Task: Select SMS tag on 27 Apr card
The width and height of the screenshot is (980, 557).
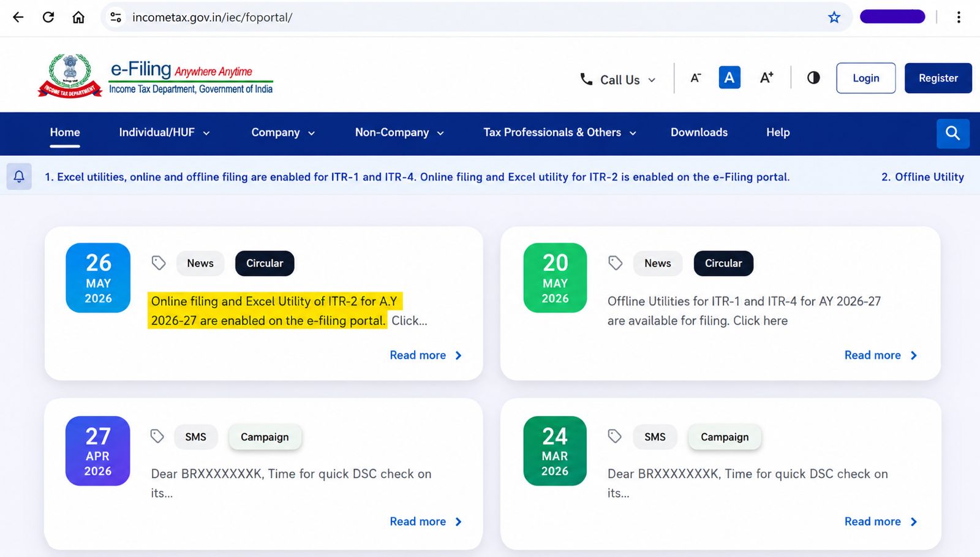Action: tap(195, 437)
